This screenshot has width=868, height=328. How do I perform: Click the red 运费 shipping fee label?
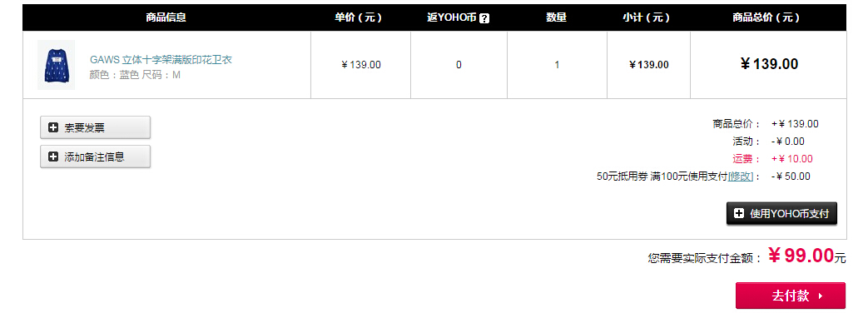[743, 159]
